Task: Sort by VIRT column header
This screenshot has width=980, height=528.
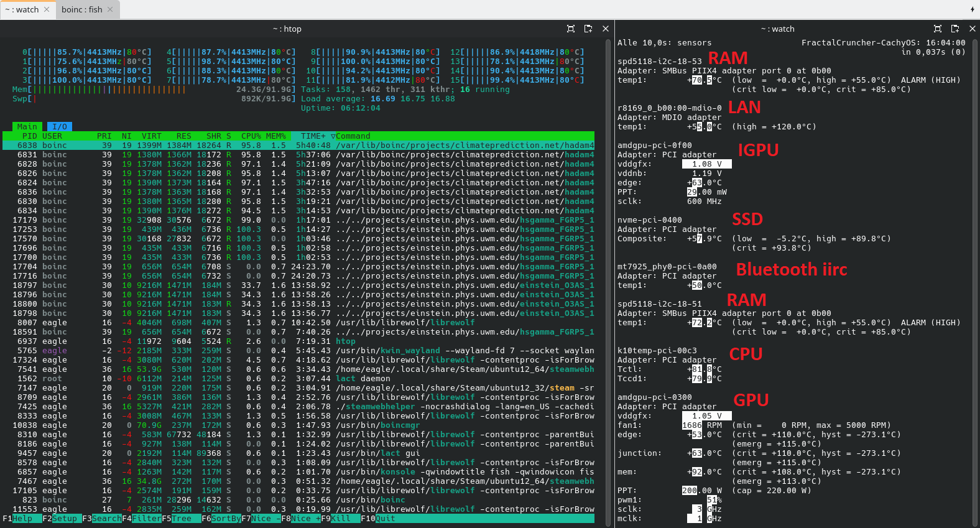Action: [152, 136]
